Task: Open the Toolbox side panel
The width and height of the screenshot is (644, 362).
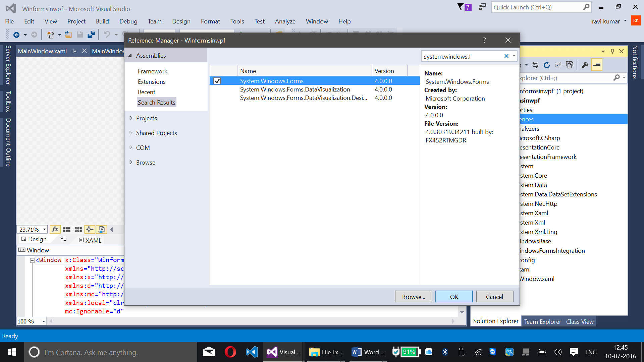Action: (x=8, y=101)
